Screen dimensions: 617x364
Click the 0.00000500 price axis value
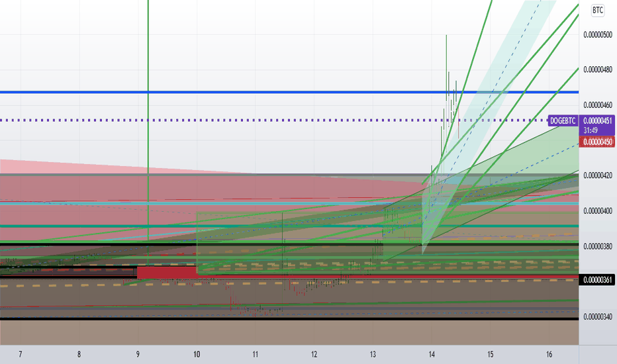pos(598,34)
